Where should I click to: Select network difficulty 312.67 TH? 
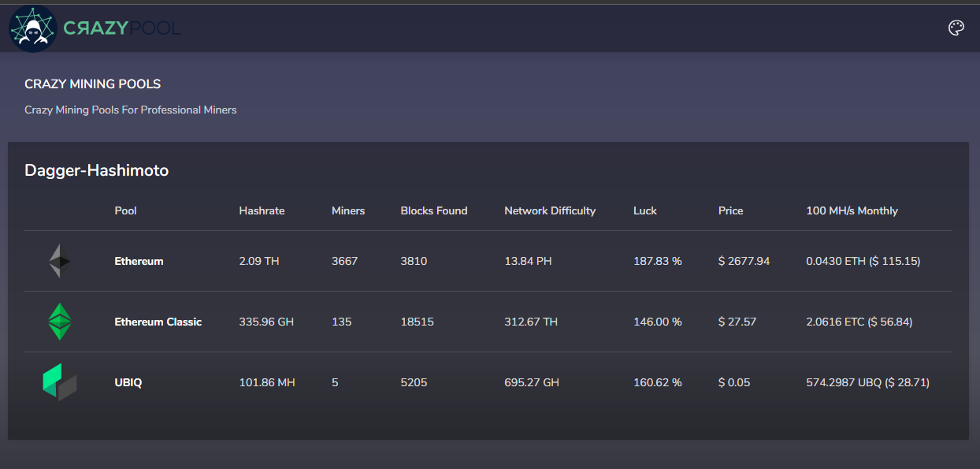pos(531,322)
